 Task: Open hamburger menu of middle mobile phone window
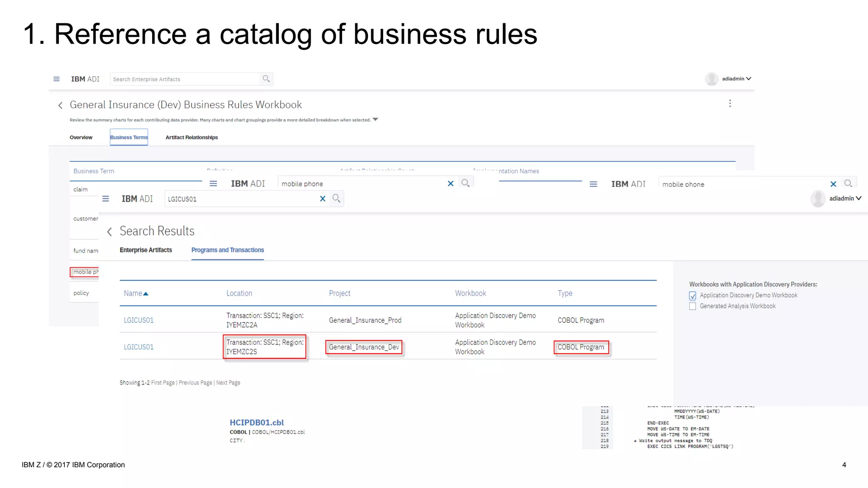(213, 183)
